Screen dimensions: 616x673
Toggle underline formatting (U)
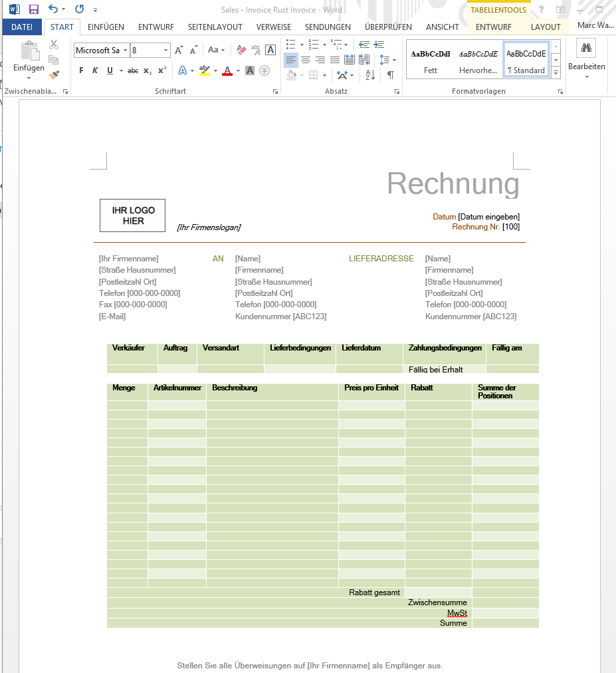click(x=110, y=70)
